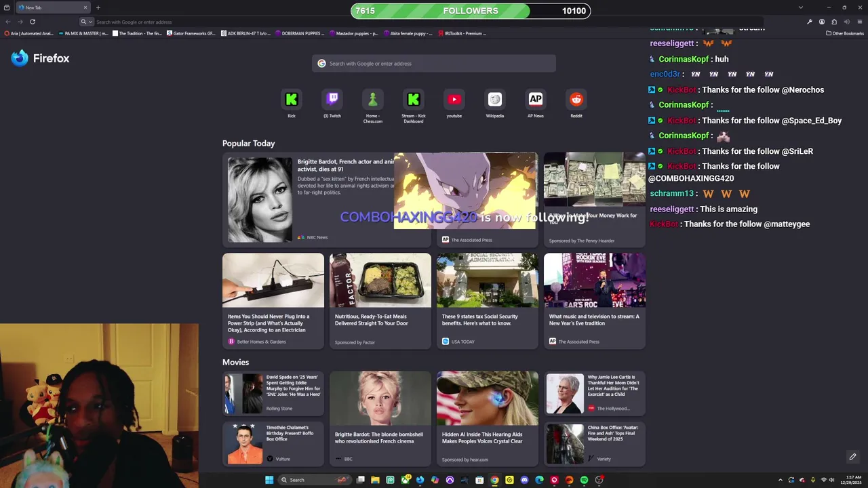Open the Akita female puppy bookmark
This screenshot has height=488, width=868.
[x=408, y=33]
